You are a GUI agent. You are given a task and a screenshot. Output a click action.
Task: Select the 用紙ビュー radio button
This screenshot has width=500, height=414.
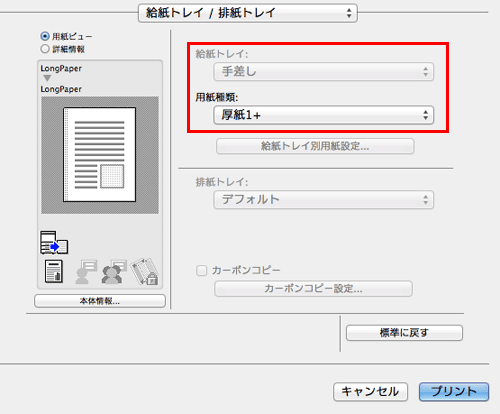(45, 36)
